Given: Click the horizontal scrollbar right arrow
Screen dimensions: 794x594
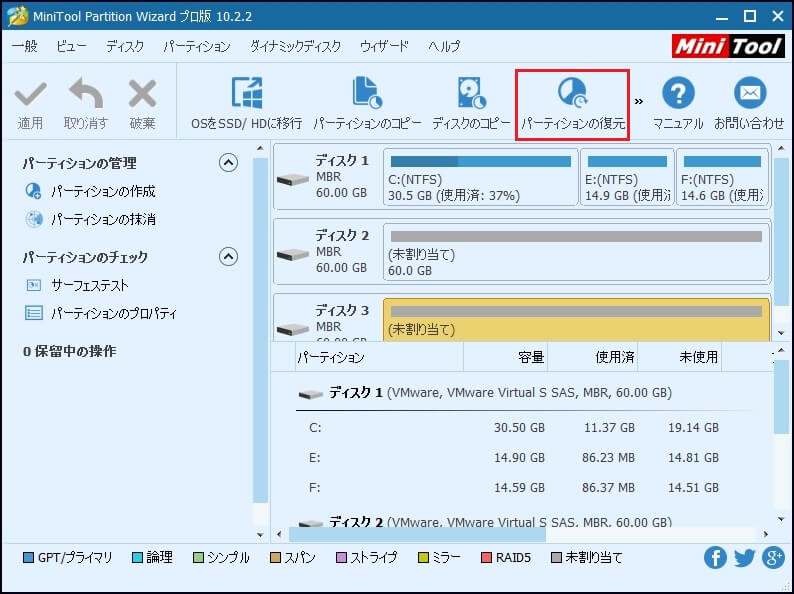Looking at the screenshot, I should pos(766,534).
